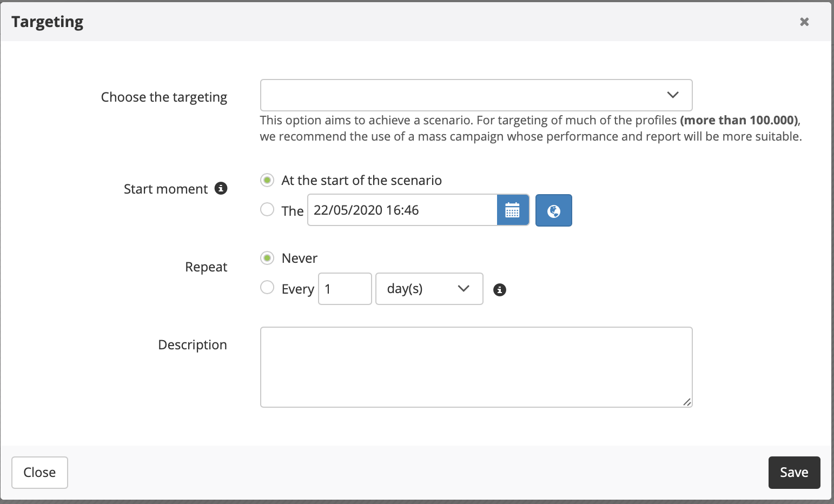The width and height of the screenshot is (834, 504).
Task: Click the "Choose the targeting" field label
Action: coord(164,97)
